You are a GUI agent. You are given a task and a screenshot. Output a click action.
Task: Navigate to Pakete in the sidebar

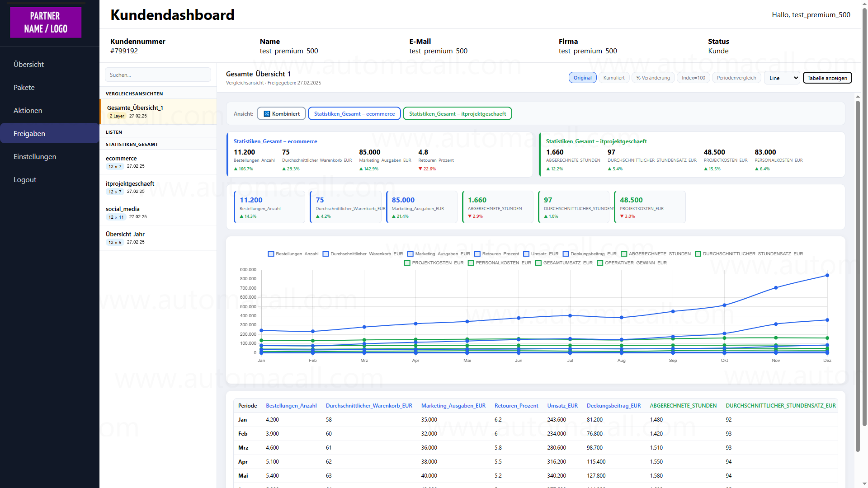tap(24, 87)
